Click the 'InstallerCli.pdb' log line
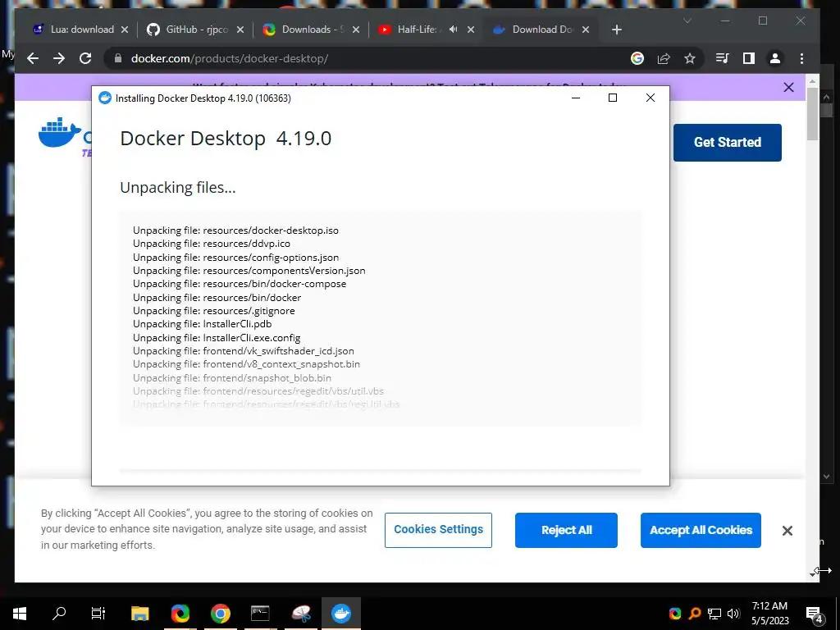 pos(203,324)
